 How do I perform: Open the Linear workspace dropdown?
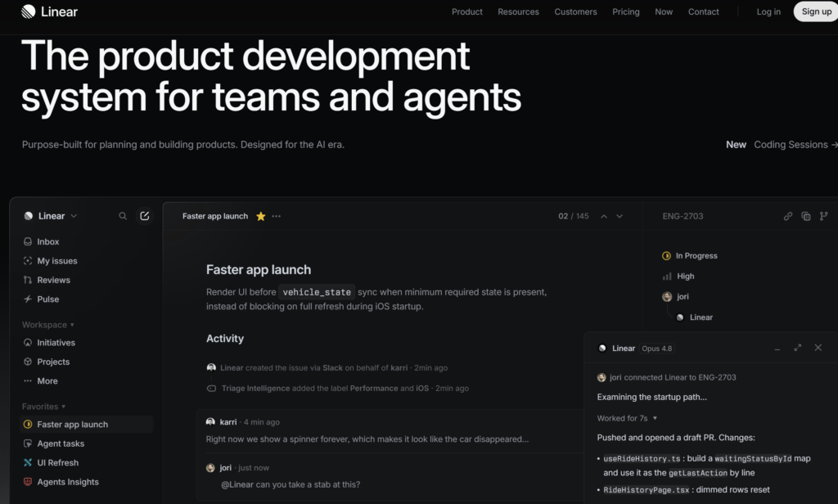(x=51, y=216)
